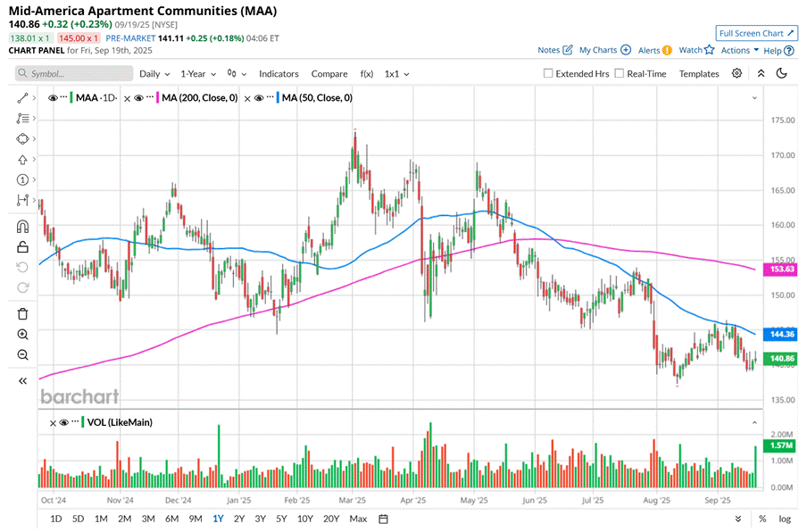Toggle the lock drawings icon

[x=22, y=247]
